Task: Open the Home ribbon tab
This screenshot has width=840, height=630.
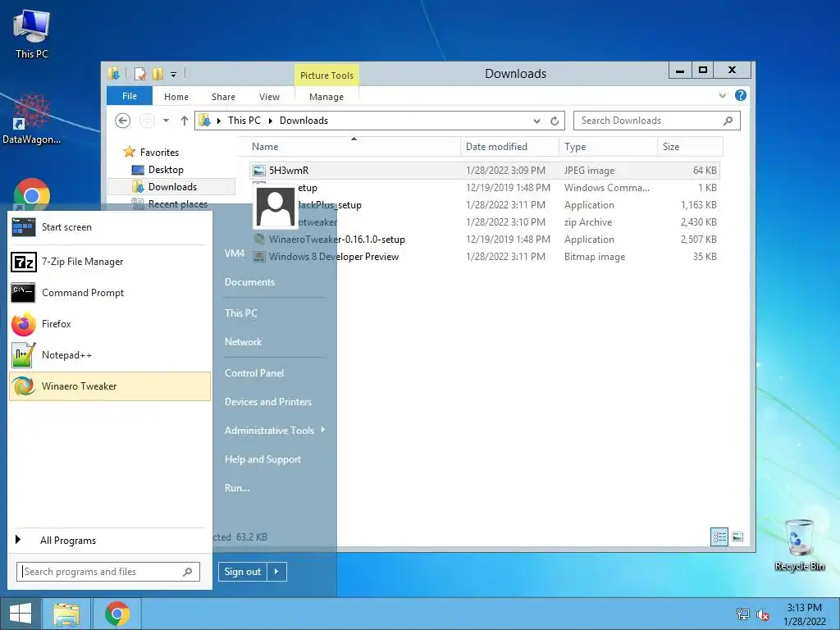Action: (176, 97)
